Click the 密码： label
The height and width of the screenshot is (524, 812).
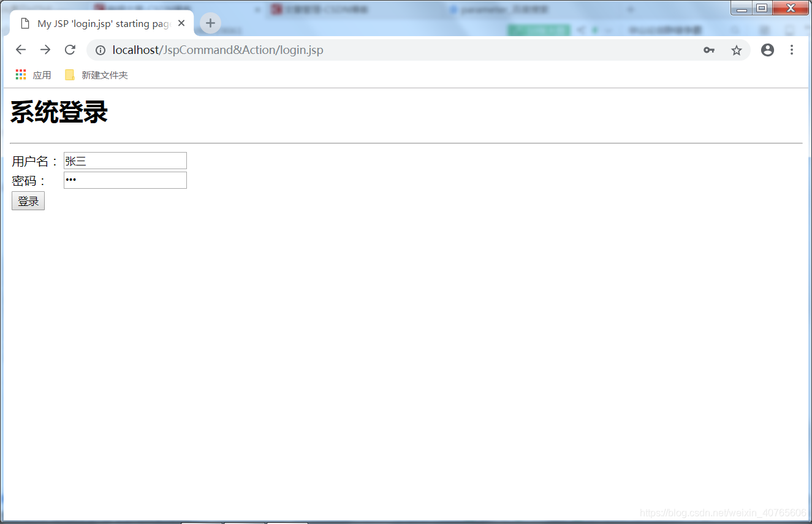[29, 181]
